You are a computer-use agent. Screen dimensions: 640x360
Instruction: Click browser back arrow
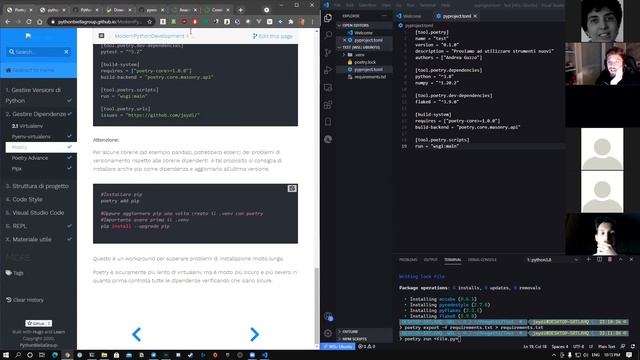pyautogui.click(x=8, y=22)
